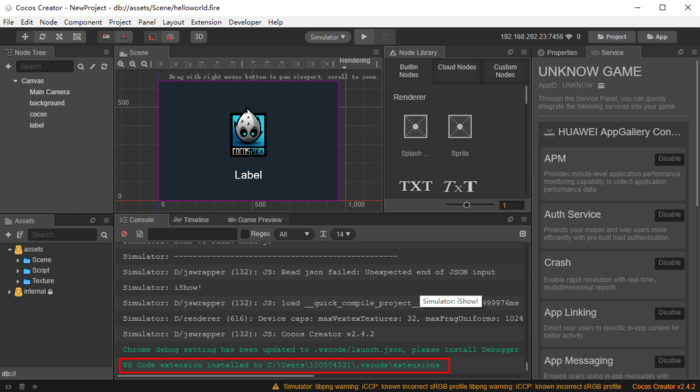
Task: Open the Timeline tab
Action: pos(191,220)
